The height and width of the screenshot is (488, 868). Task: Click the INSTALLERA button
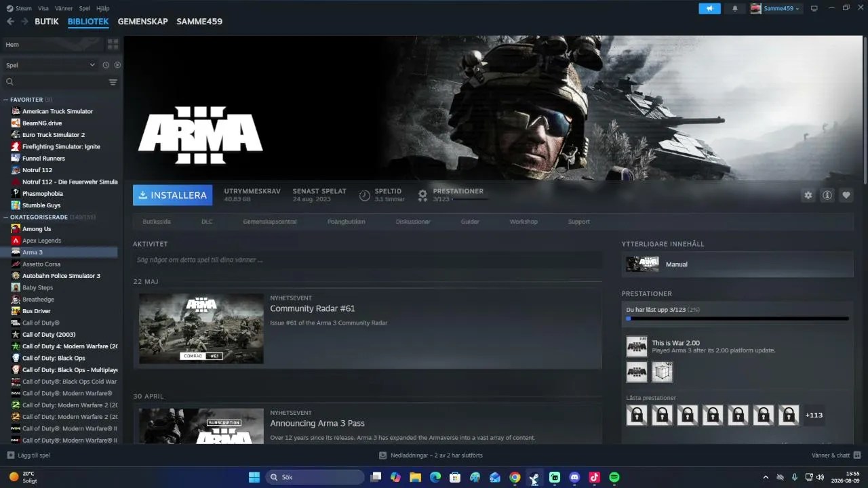click(x=172, y=195)
